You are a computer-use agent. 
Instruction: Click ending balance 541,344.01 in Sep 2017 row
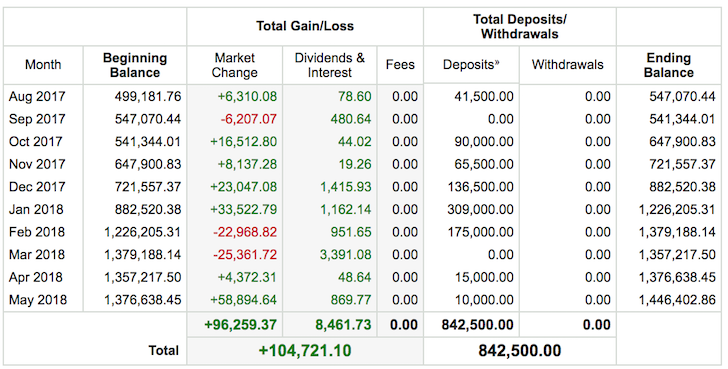click(x=682, y=119)
